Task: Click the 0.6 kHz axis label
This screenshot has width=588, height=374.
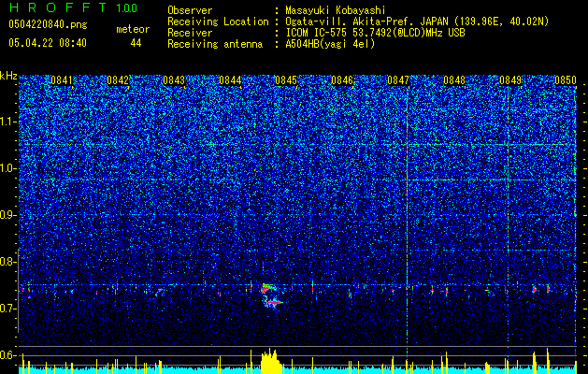Action: pyautogui.click(x=8, y=355)
